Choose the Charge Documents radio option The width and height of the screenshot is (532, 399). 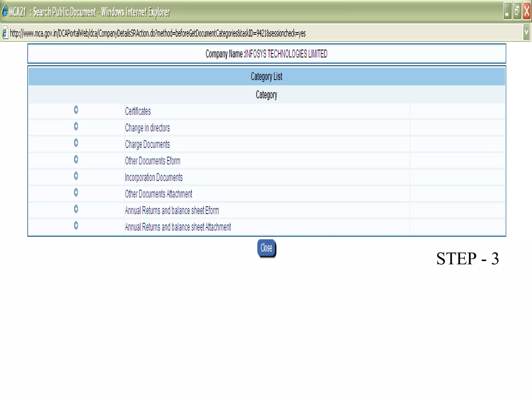coord(76,143)
